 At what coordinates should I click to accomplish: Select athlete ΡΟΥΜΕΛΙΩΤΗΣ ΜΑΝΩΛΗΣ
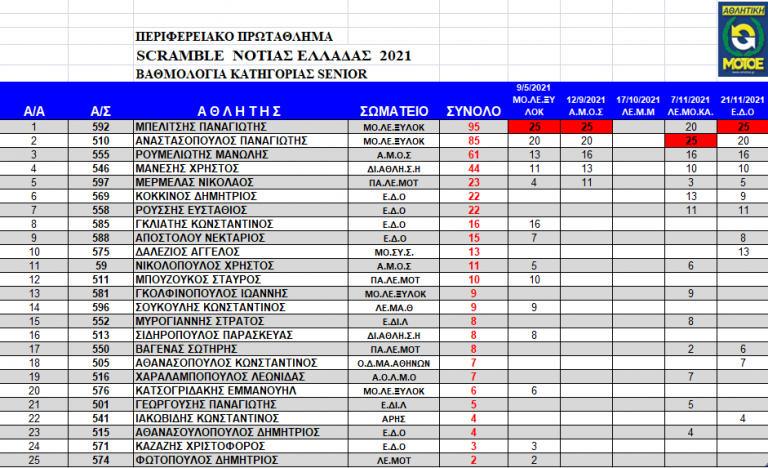(x=201, y=155)
